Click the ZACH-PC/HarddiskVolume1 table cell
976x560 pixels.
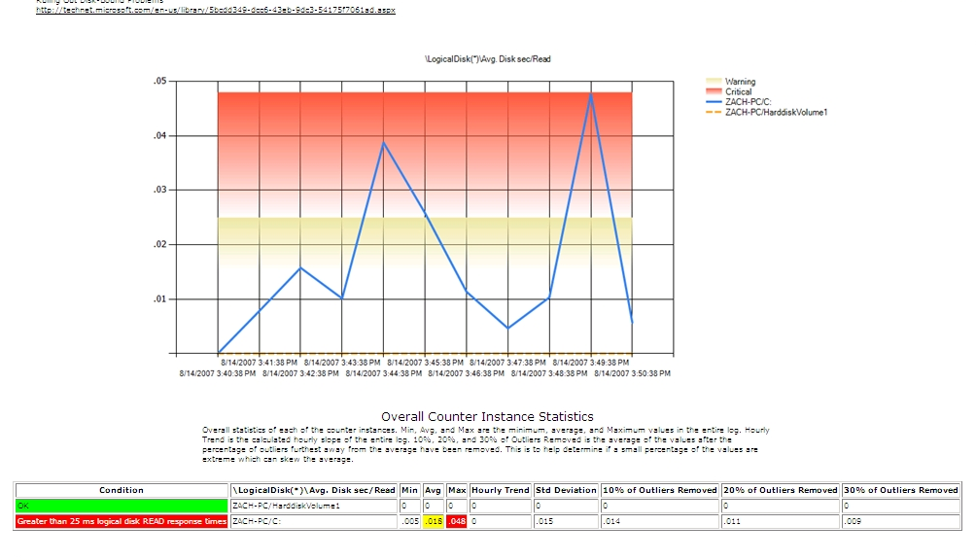(314, 506)
